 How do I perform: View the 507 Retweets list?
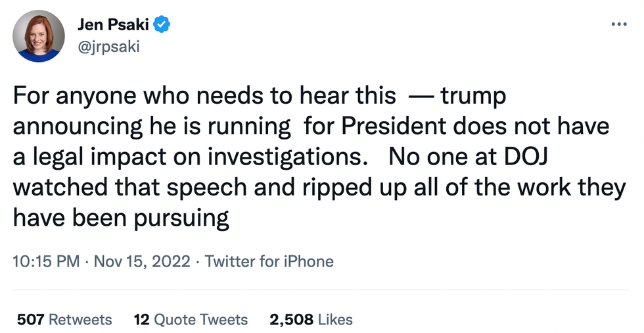(64, 320)
